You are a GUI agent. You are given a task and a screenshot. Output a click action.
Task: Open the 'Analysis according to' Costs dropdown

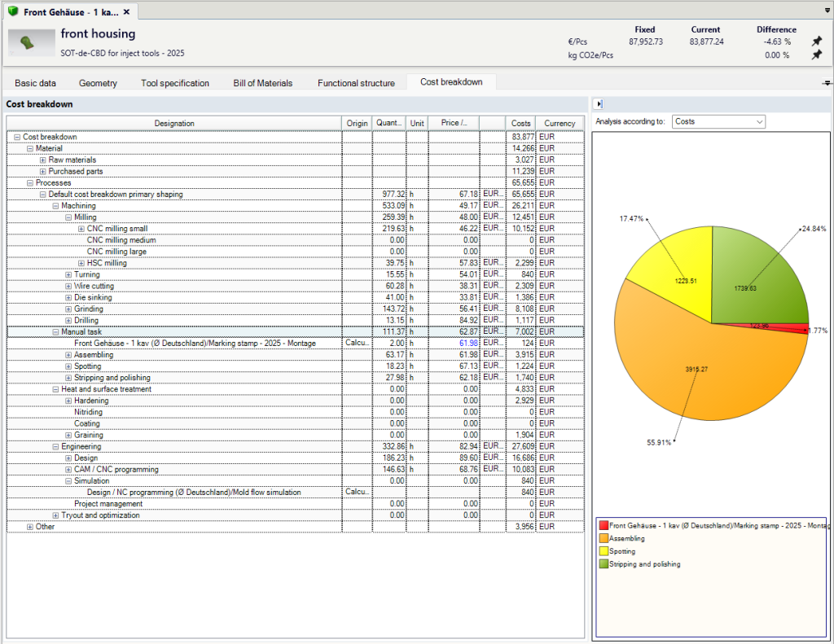pos(718,122)
